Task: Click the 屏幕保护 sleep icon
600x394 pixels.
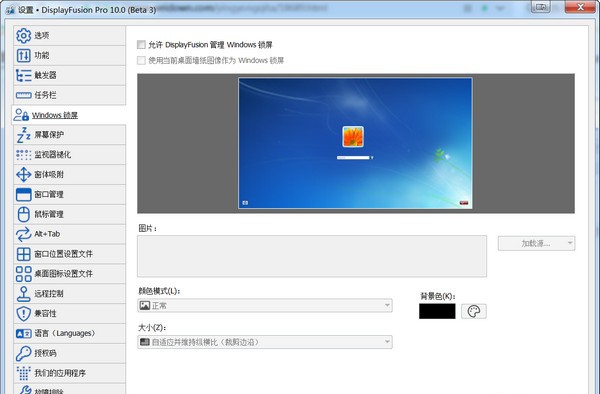Action: [x=23, y=135]
